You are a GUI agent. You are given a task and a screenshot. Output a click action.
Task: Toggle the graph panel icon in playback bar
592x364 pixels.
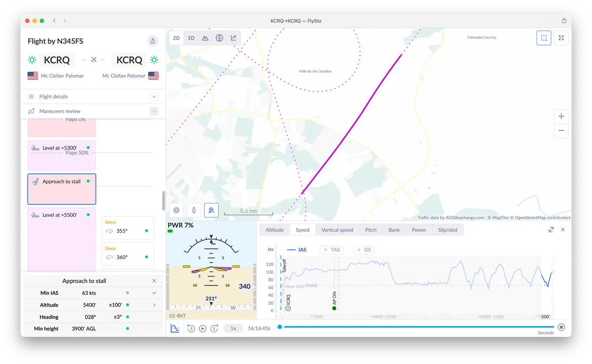click(175, 328)
